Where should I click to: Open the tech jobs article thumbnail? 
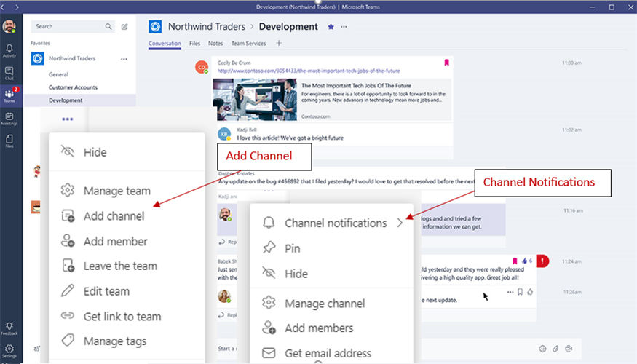(x=255, y=100)
